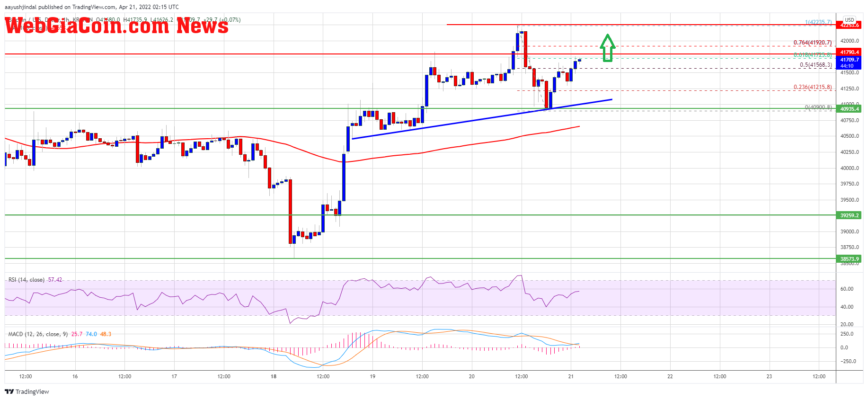Click the Fibonacci label 0.5(41568.3)
Image resolution: width=868 pixels, height=400 pixels.
tap(816, 65)
